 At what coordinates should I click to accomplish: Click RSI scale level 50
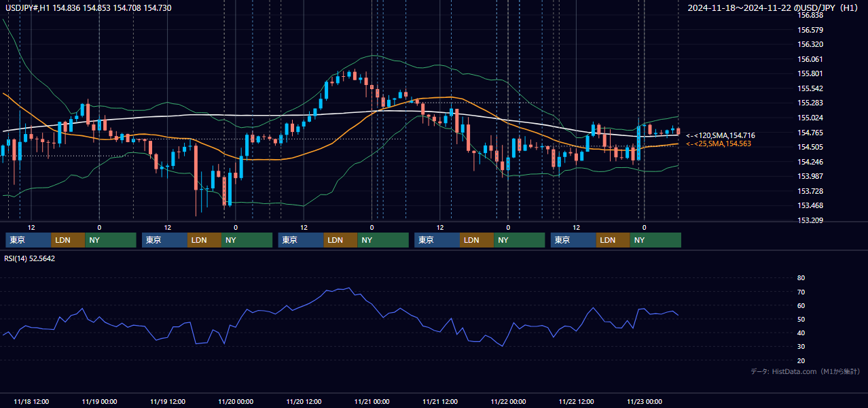(801, 319)
